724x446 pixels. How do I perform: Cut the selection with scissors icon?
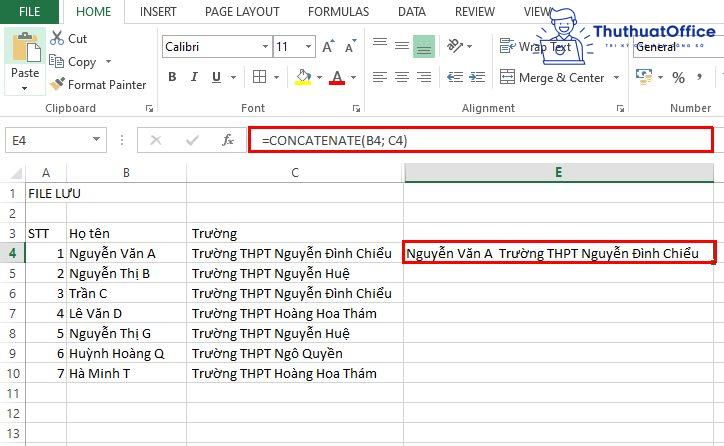pyautogui.click(x=68, y=38)
